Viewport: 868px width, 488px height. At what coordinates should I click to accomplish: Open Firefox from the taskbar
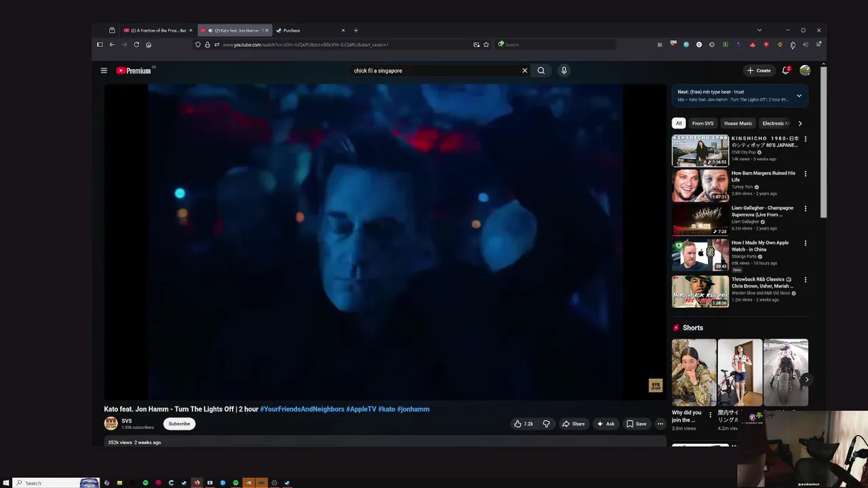197,483
